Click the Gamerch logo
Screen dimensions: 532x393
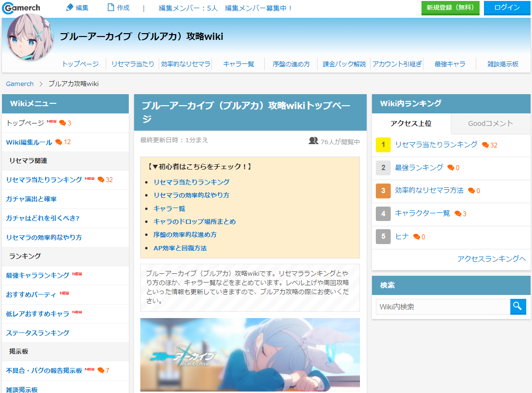point(21,8)
